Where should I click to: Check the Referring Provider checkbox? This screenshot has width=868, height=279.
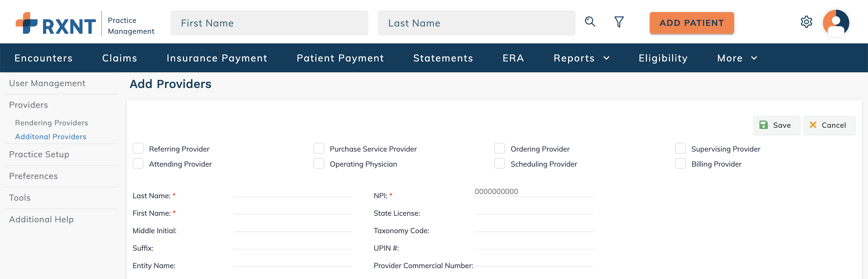(x=138, y=148)
